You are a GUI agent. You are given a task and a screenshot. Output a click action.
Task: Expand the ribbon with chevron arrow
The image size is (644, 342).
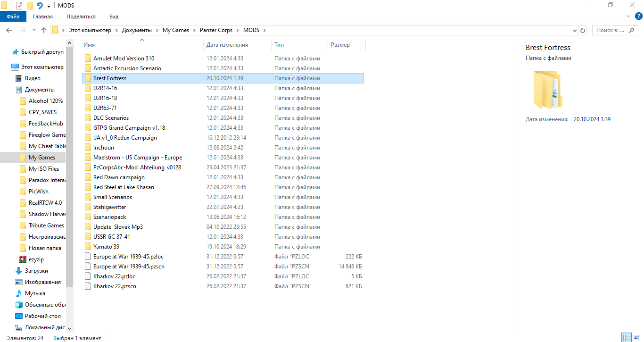tap(628, 17)
